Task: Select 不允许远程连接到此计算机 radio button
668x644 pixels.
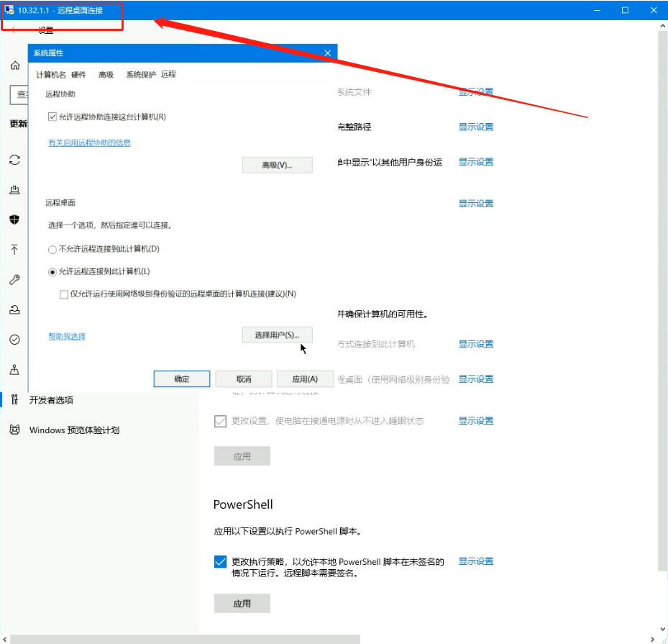Action: (x=52, y=249)
